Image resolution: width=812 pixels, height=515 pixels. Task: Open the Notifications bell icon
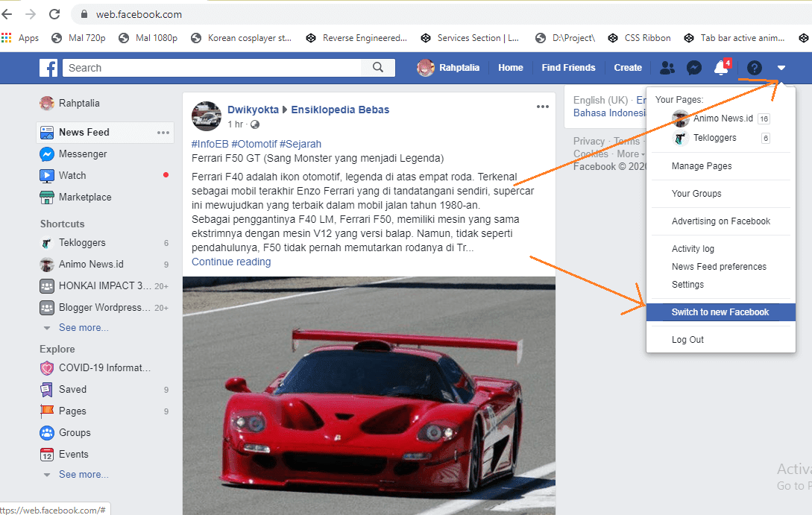[x=721, y=68]
